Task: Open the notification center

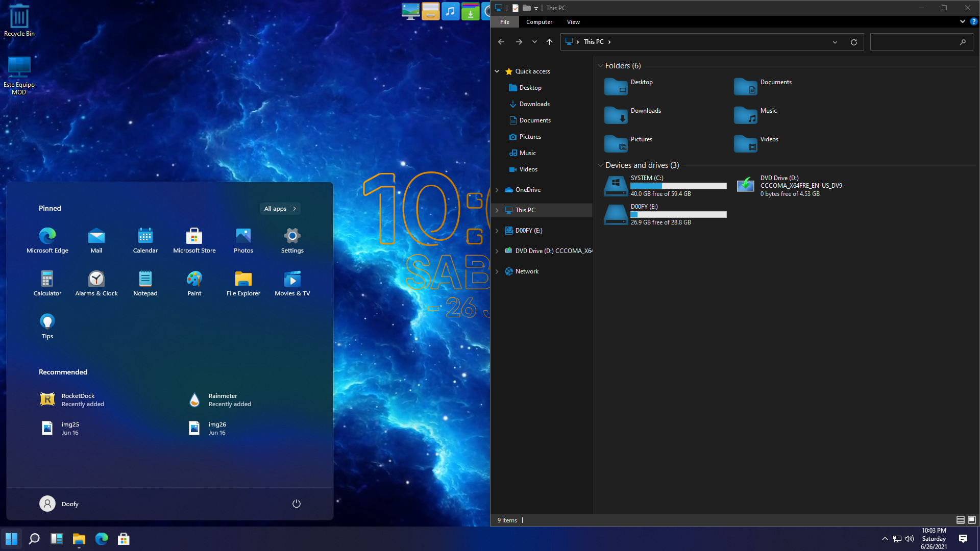Action: pyautogui.click(x=963, y=539)
